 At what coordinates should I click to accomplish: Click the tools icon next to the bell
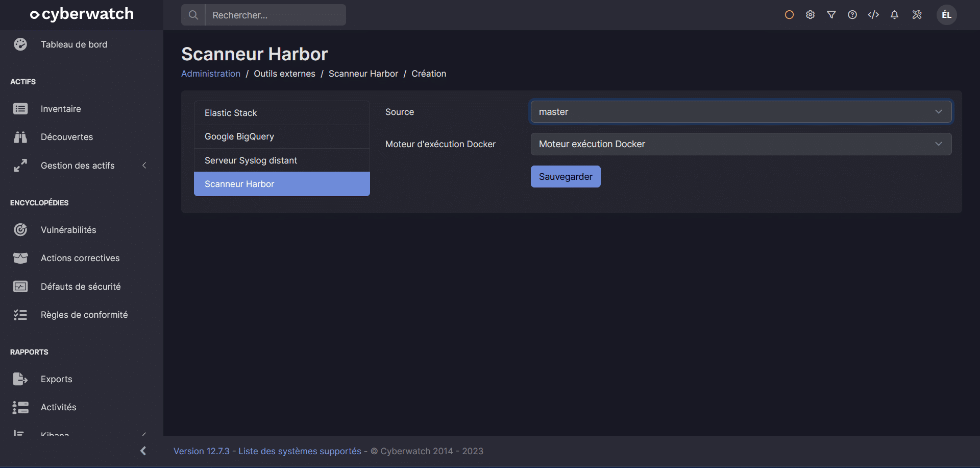point(917,15)
